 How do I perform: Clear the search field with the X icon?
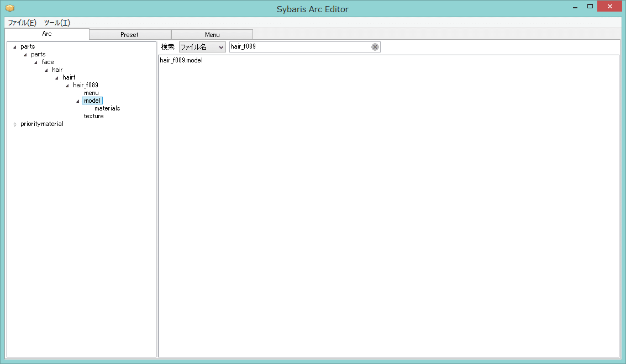click(x=375, y=47)
